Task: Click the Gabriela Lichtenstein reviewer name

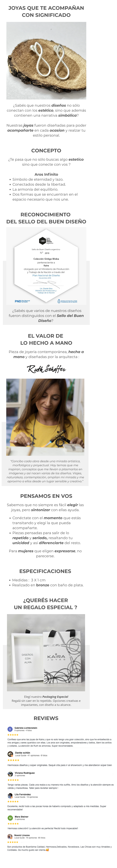Action: coord(26,728)
